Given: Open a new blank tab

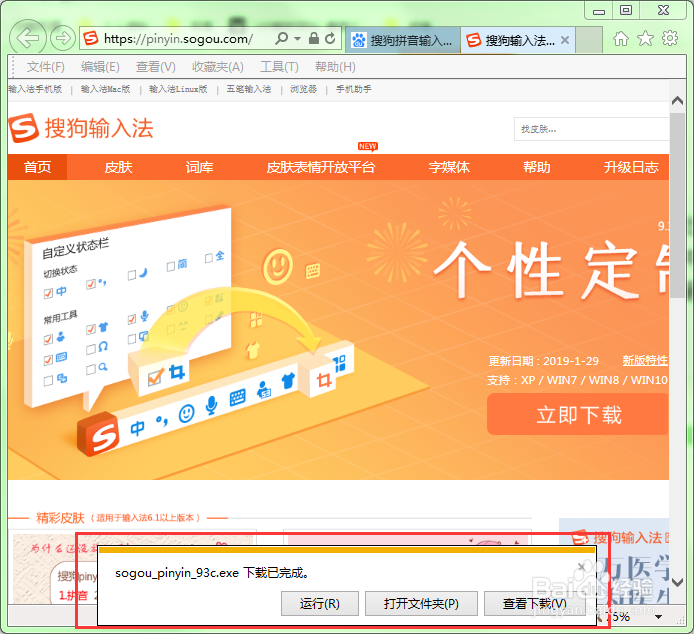Looking at the screenshot, I should coord(589,40).
